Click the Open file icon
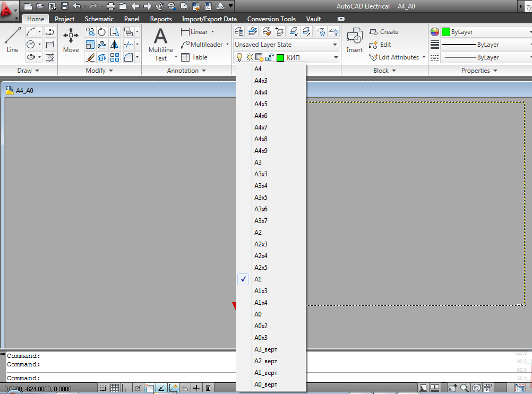Viewport: 532px width, 394px height. pos(40,6)
